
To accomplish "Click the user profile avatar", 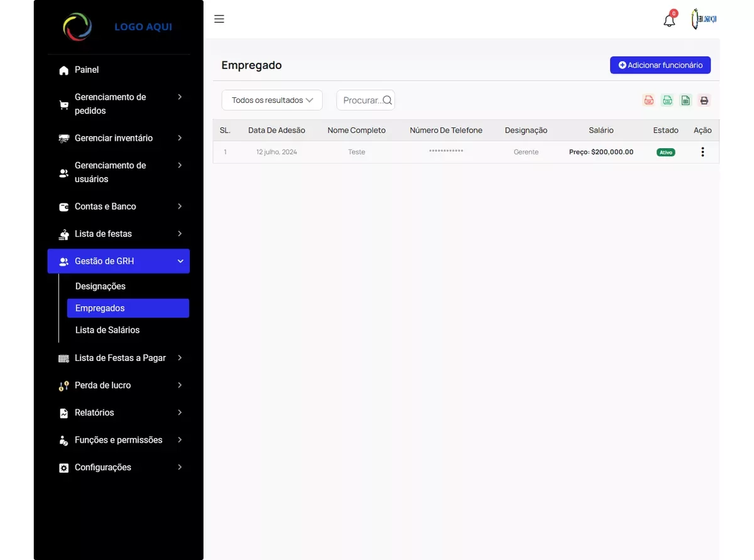I will click(x=704, y=19).
